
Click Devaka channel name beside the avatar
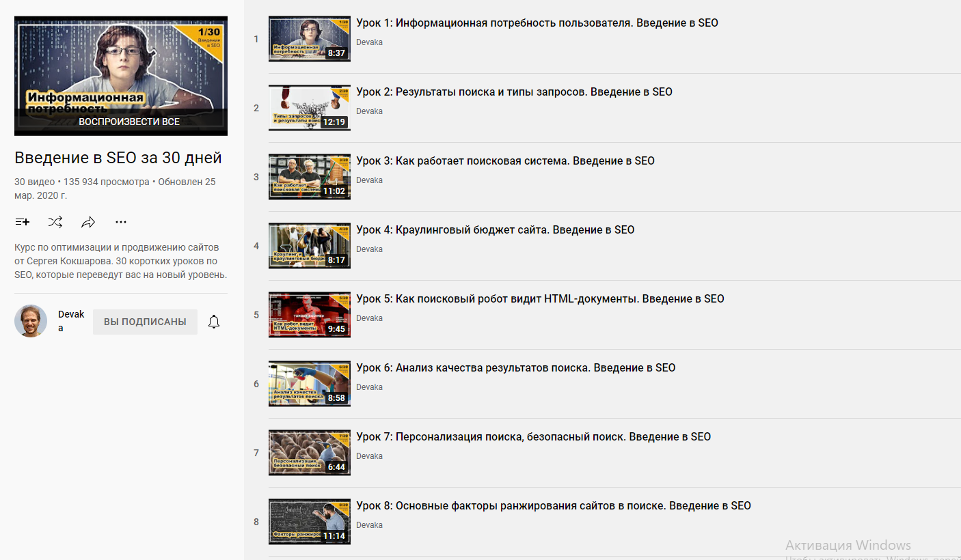coord(71,321)
